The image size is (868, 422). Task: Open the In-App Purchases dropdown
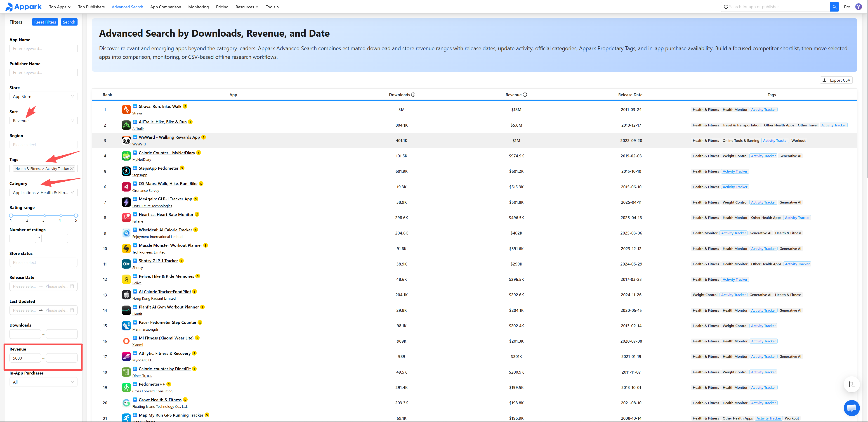pos(43,382)
